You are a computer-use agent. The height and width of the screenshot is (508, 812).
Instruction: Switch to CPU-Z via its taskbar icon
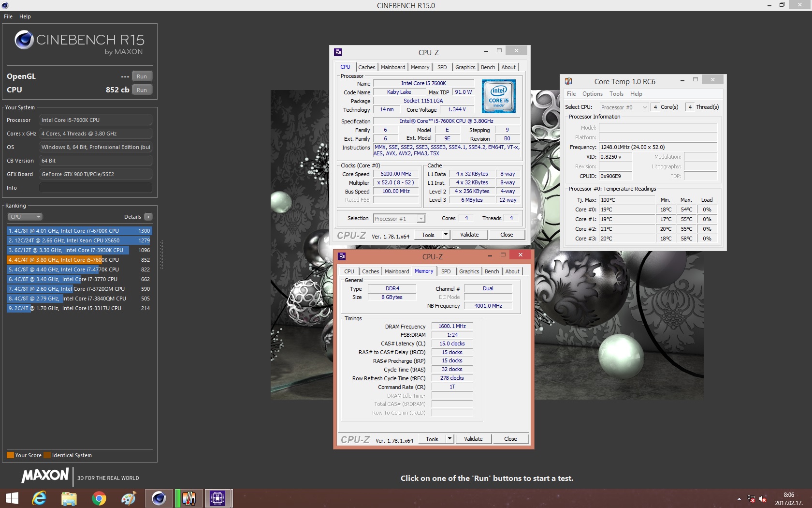218,498
